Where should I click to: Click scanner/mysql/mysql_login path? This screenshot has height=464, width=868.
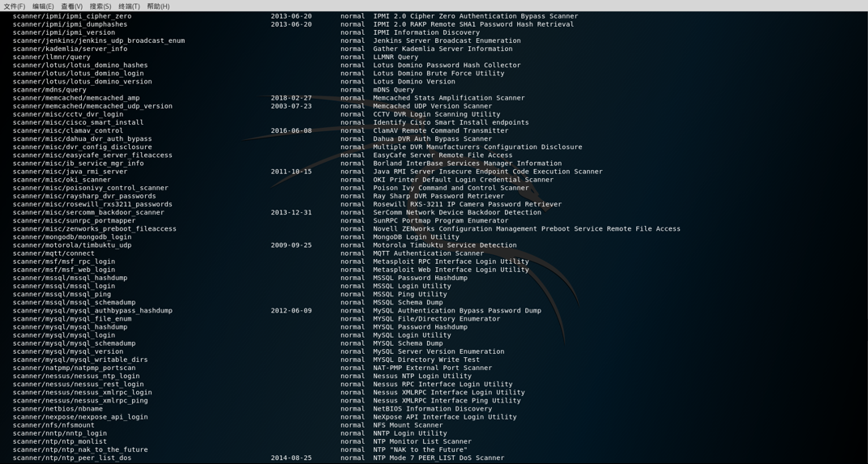point(64,335)
